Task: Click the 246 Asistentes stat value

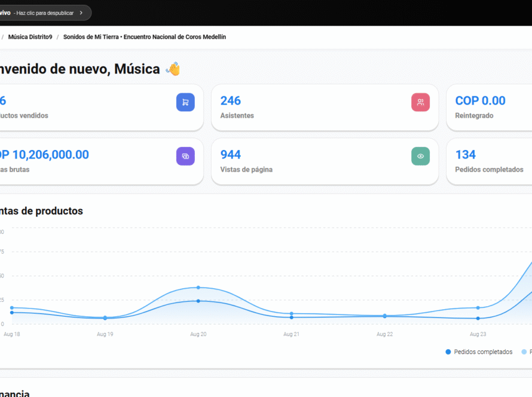Action: [231, 100]
